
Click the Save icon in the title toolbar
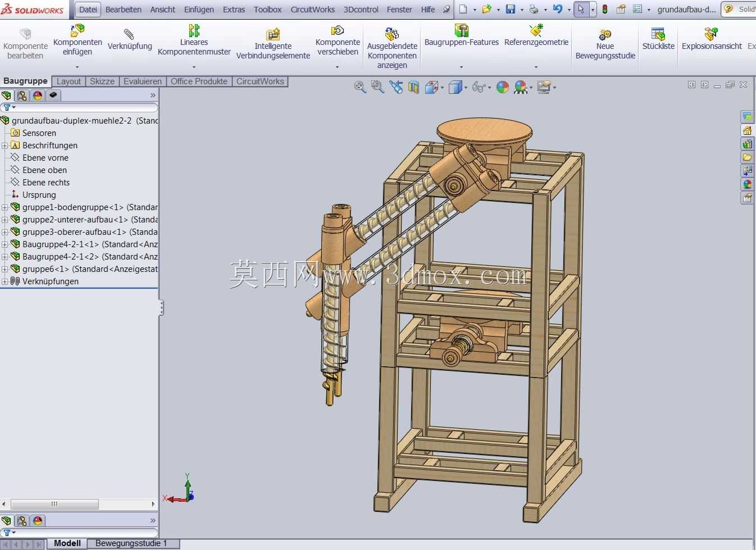(x=511, y=9)
